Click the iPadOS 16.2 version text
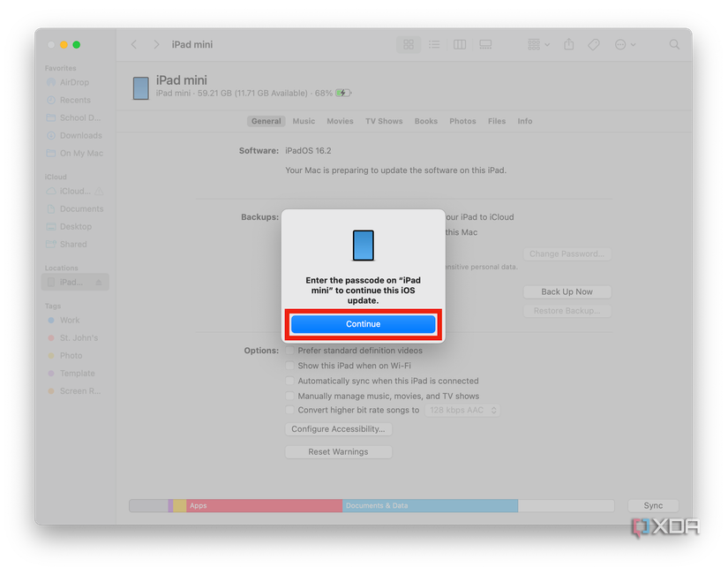 [308, 150]
